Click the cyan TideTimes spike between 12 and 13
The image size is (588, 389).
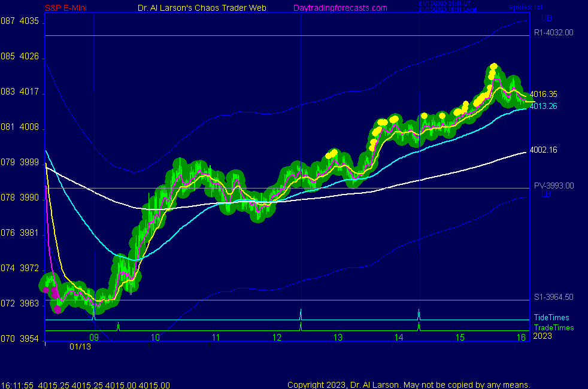pos(301,314)
